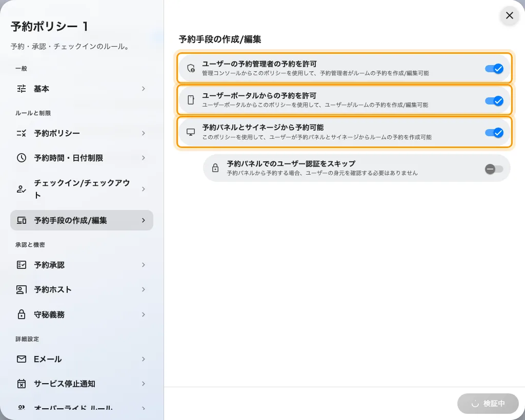This screenshot has width=525, height=420.
Task: Click the host badge icon for 予約ホスト
Action: coord(22,289)
